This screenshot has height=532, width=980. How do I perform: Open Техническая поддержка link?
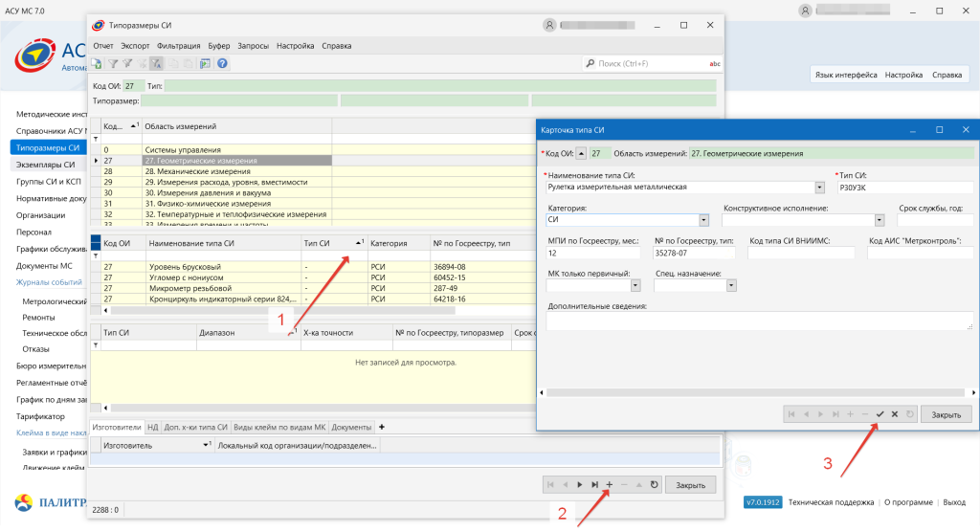point(831,502)
